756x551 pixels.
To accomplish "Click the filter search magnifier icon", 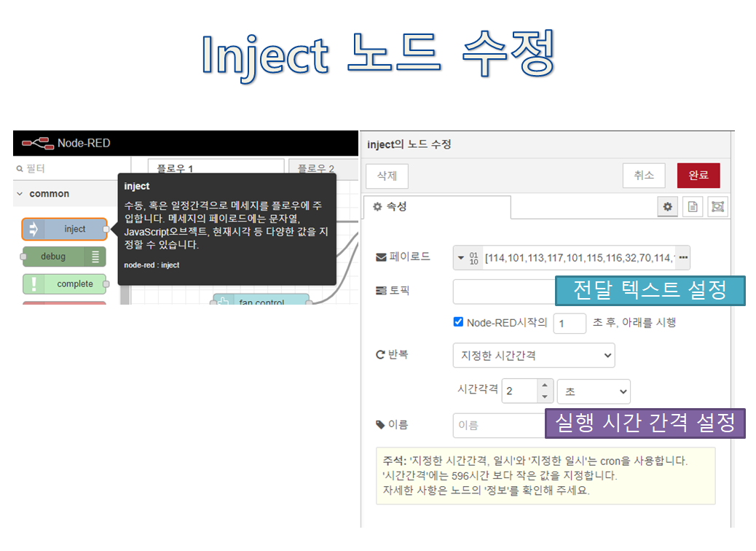I will [x=19, y=168].
